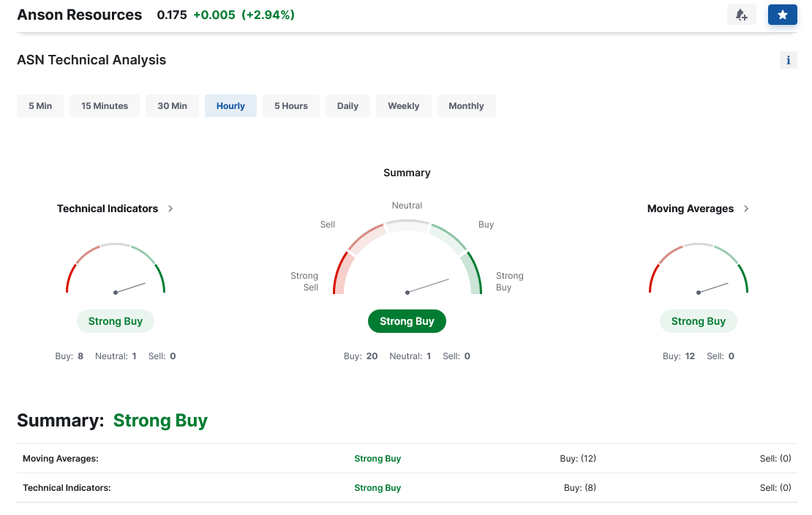Expand Technical Indicators with its chevron arrow
The height and width of the screenshot is (515, 812).
(170, 208)
